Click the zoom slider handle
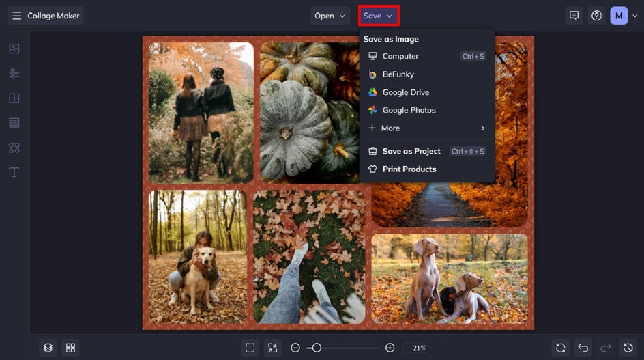 pos(317,348)
